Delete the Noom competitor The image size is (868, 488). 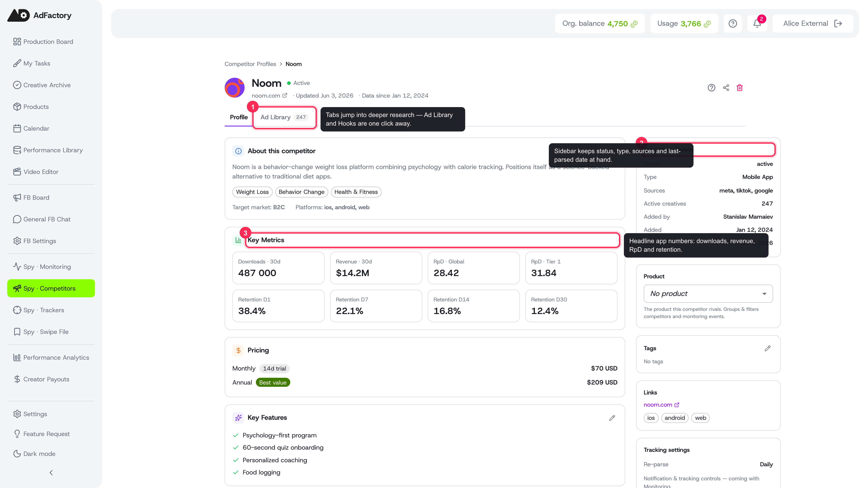[x=740, y=88]
